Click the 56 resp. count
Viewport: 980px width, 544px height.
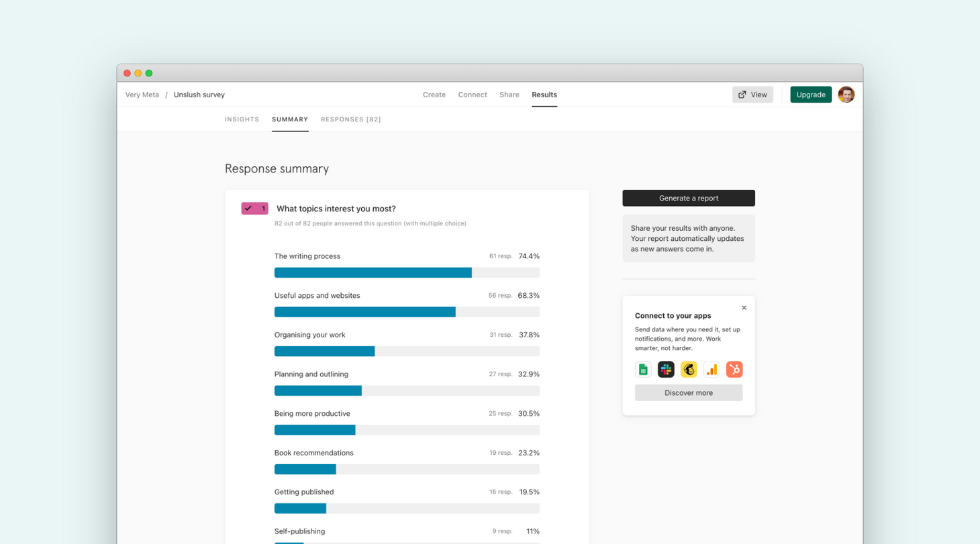point(500,295)
